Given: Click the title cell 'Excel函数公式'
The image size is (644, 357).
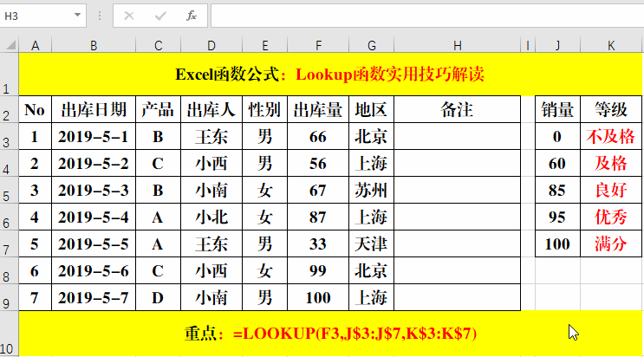Looking at the screenshot, I should [x=330, y=75].
